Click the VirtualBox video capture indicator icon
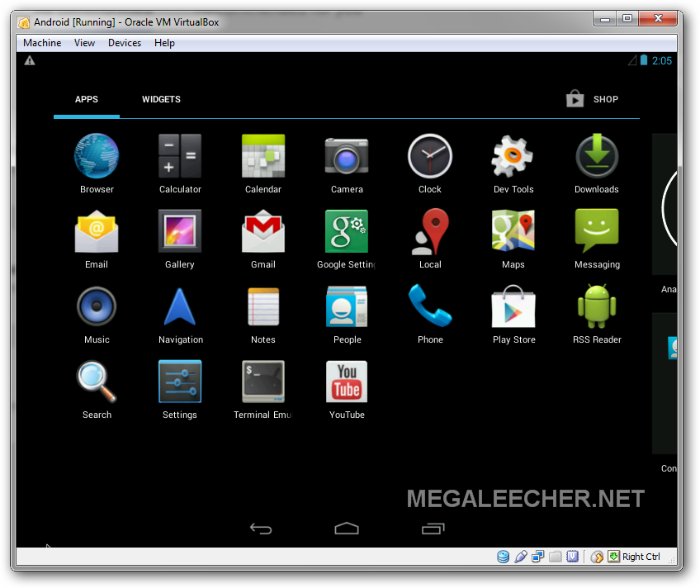Viewport: 700px width, 588px height. click(x=572, y=557)
